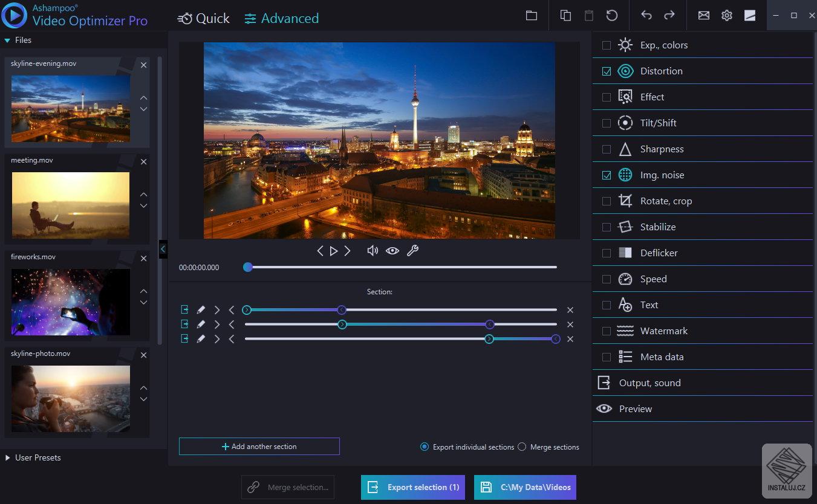Click the wrench tool icon below preview
This screenshot has width=817, height=504.
click(x=412, y=251)
